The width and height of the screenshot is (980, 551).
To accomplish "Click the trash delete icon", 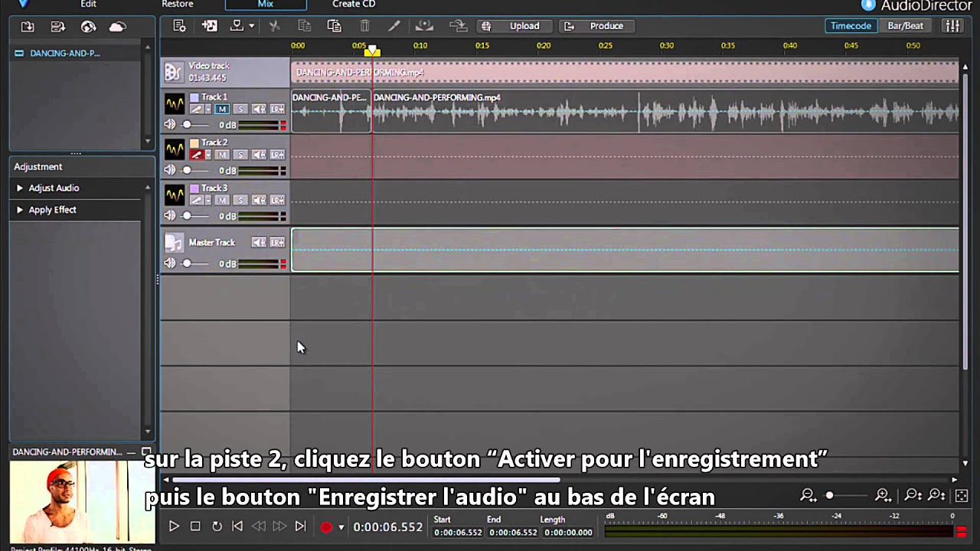I will tap(366, 26).
